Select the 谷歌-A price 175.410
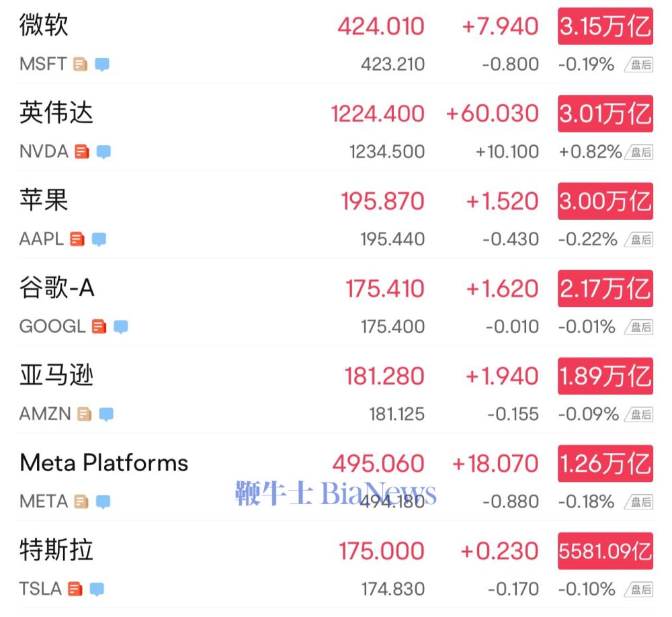Screen dimensions: 672x617 (385, 288)
